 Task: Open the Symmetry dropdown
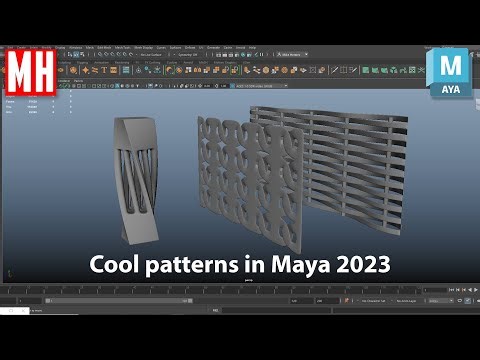tap(188, 54)
